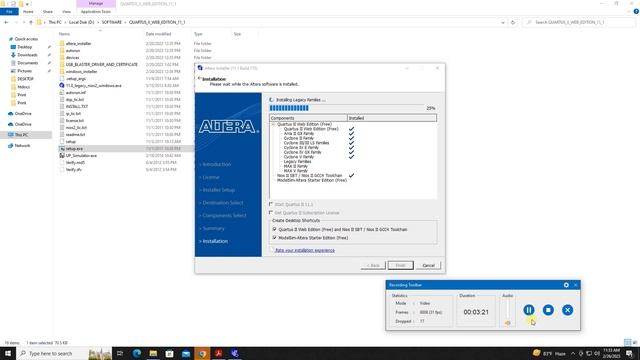The image size is (640, 360).
Task: Select the UP_Simulator.exe file icon
Action: [x=62, y=156]
